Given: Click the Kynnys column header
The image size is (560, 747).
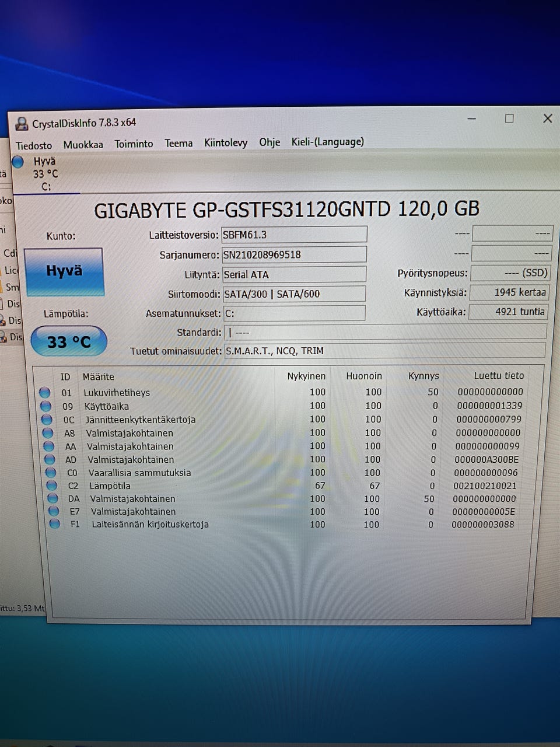Looking at the screenshot, I should tap(423, 376).
